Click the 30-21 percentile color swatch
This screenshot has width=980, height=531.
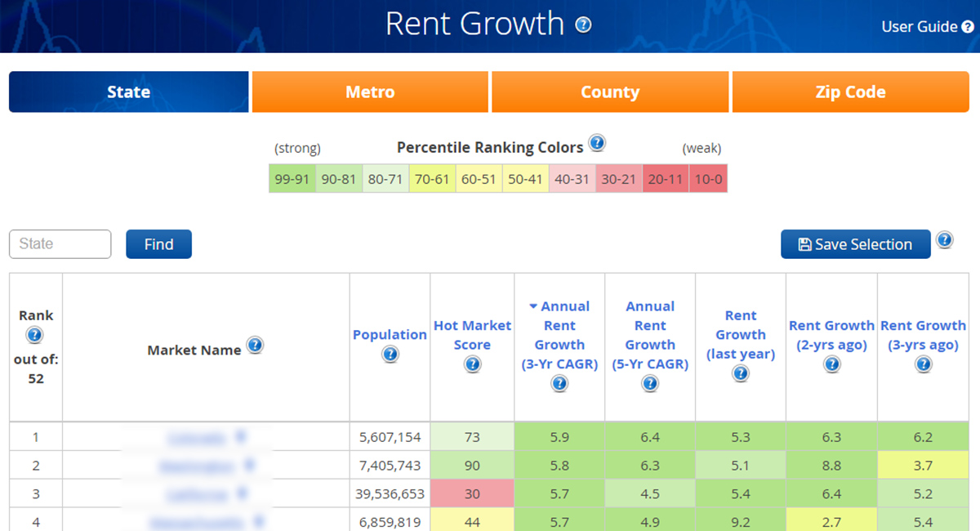619,179
